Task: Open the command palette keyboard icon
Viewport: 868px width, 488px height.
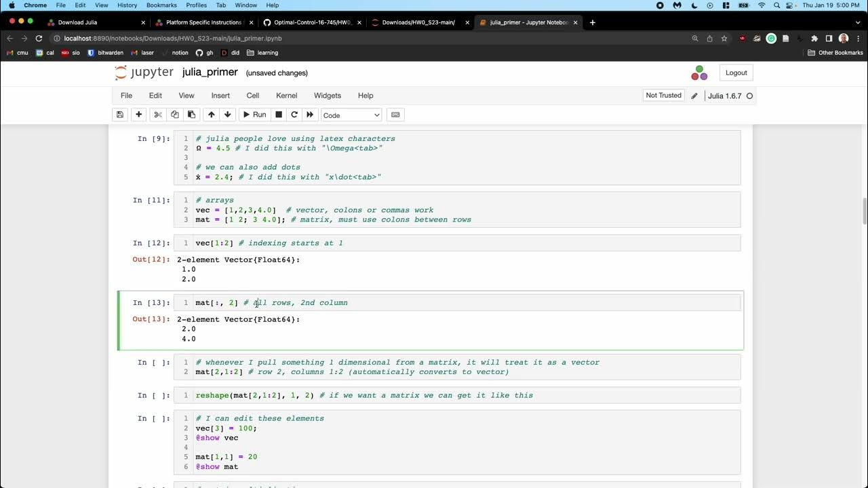Action: (x=396, y=115)
